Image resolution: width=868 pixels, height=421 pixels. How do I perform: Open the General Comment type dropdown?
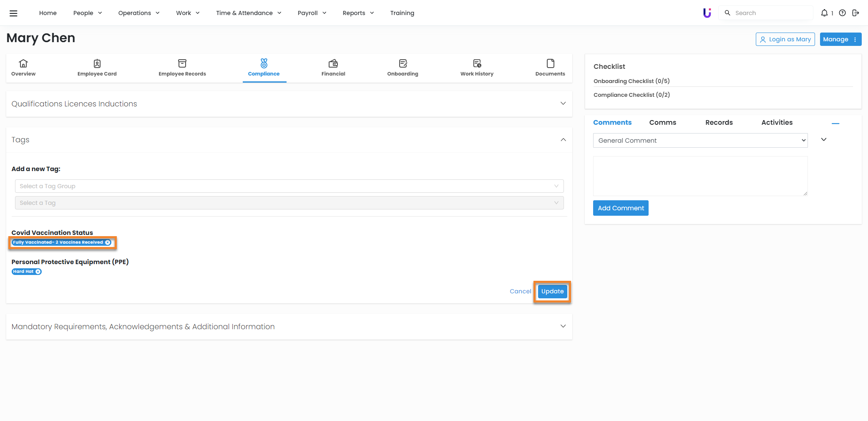[700, 141]
